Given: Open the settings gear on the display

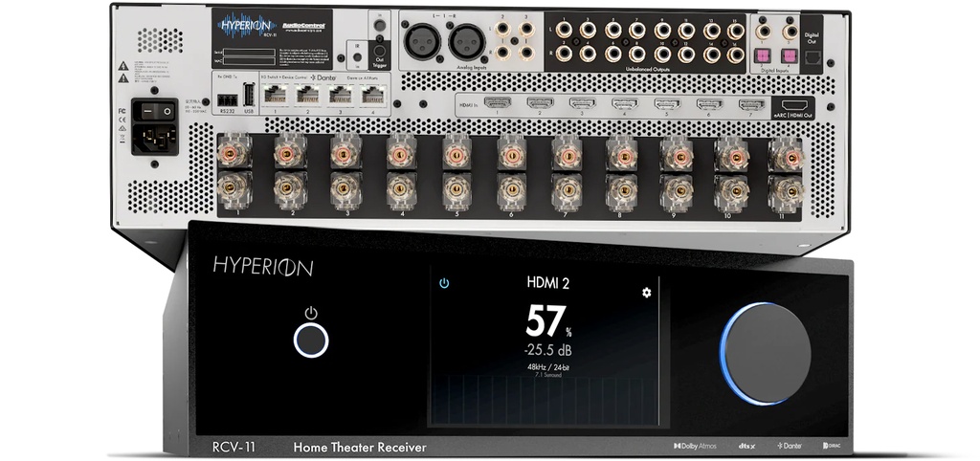Looking at the screenshot, I should (646, 293).
